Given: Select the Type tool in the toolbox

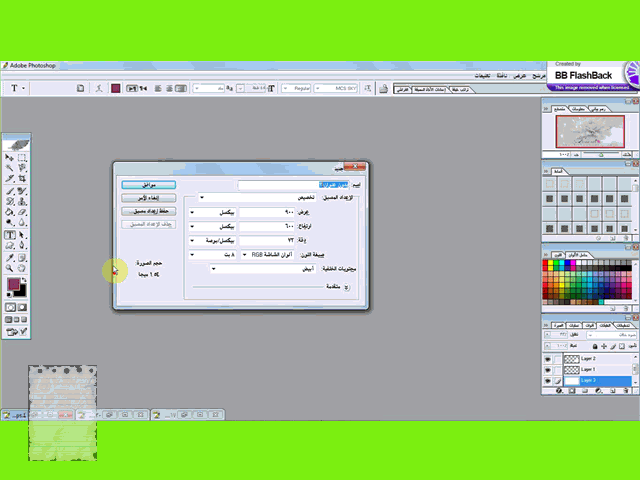Looking at the screenshot, I should tap(10, 235).
